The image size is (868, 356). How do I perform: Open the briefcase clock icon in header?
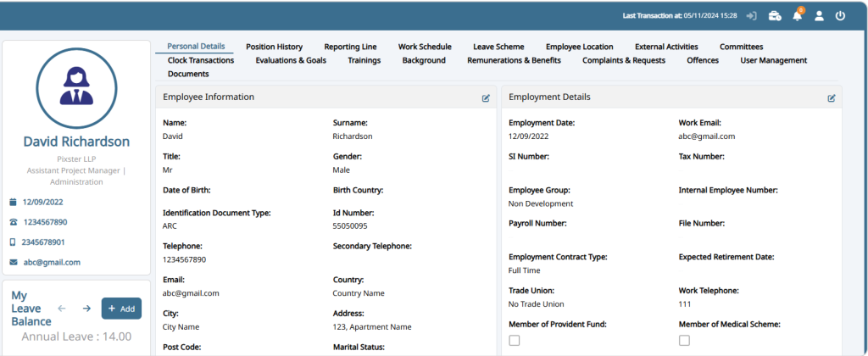point(775,16)
